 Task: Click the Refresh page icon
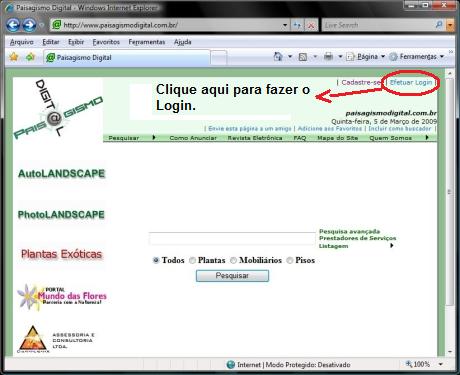tap(297, 25)
